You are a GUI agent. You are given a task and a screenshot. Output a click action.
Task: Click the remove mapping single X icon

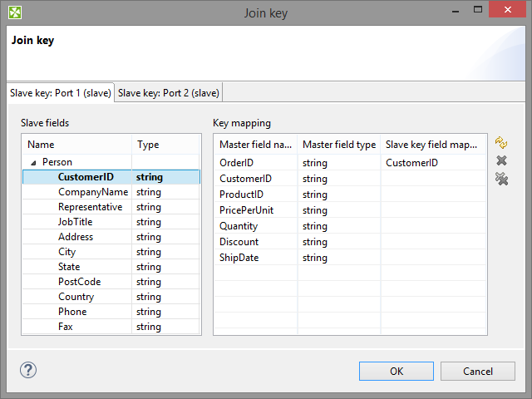click(x=501, y=161)
